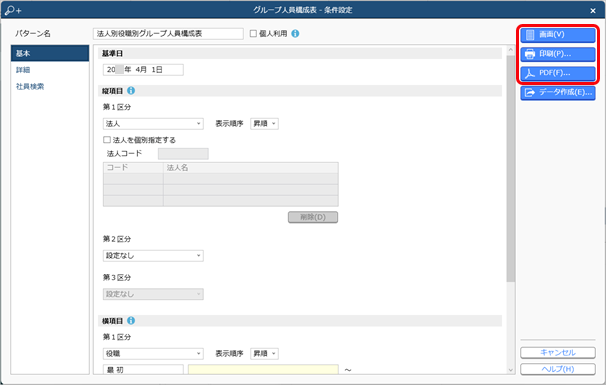This screenshot has height=385, width=606.
Task: Click the コード column header
Action: (133, 168)
